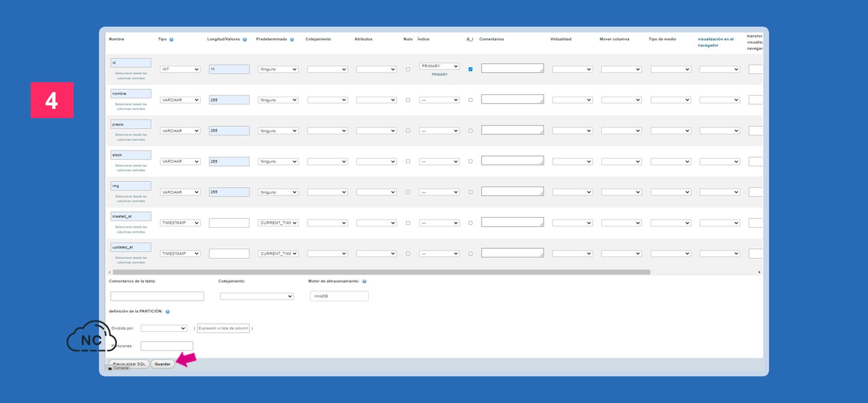
Task: Click visualización en el navegador header link
Action: [716, 42]
